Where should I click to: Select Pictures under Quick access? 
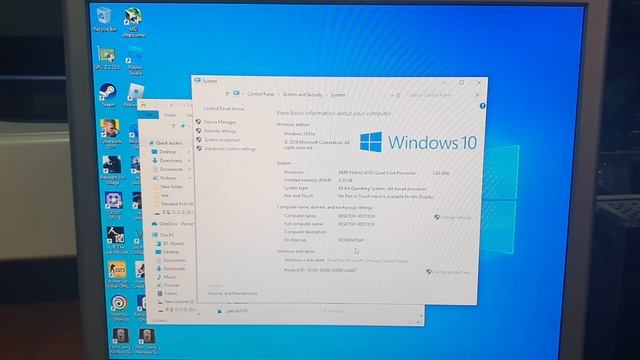(168, 178)
